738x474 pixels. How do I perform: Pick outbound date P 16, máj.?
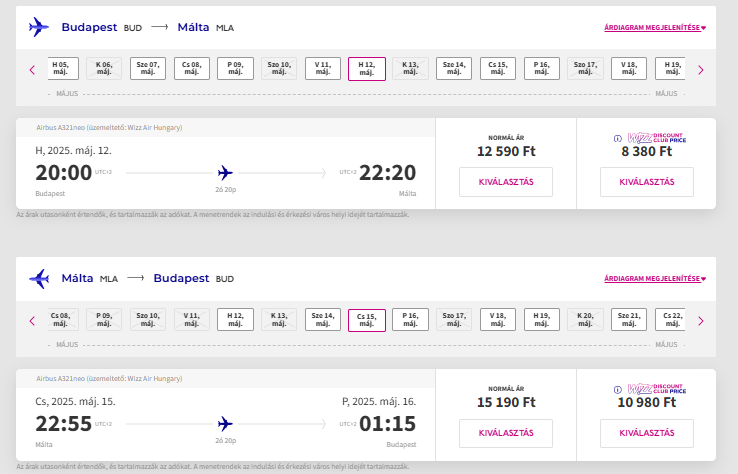[x=542, y=69]
